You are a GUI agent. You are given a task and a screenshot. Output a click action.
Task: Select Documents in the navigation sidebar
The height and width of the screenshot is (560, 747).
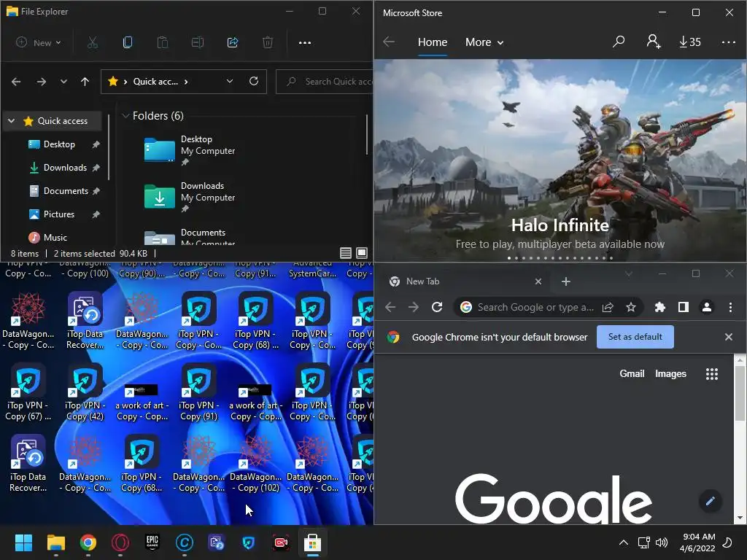66,191
